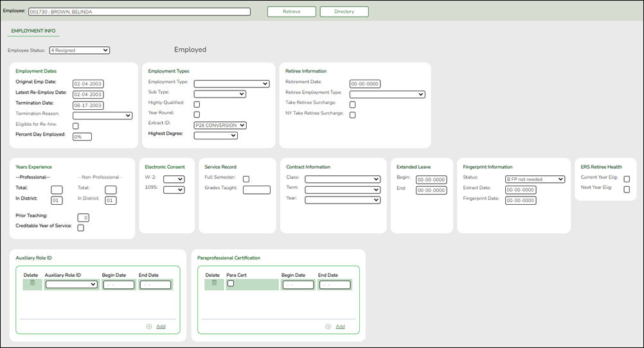Click the trash icon in Auxiliary Role ID row

coord(32,283)
